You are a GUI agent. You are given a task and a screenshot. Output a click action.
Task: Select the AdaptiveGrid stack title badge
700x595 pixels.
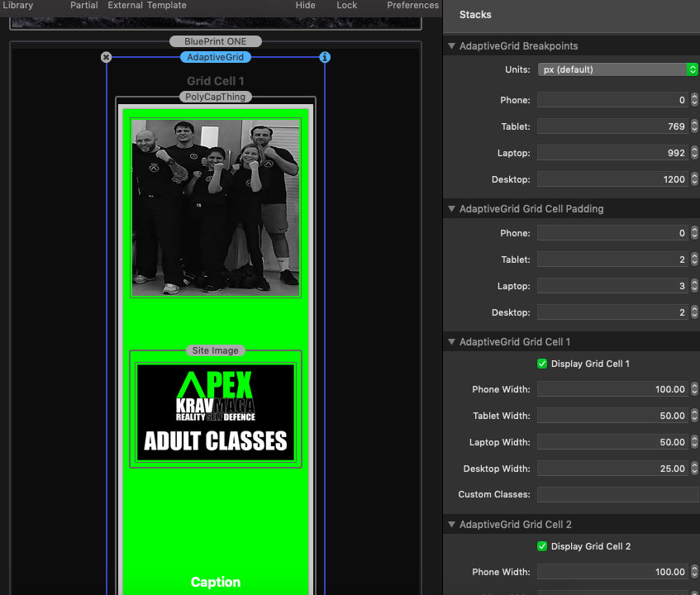click(216, 57)
